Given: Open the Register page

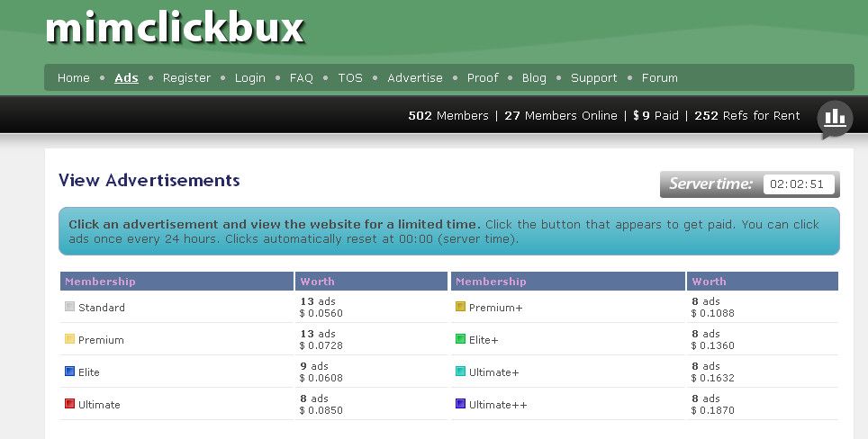Looking at the screenshot, I should point(186,78).
